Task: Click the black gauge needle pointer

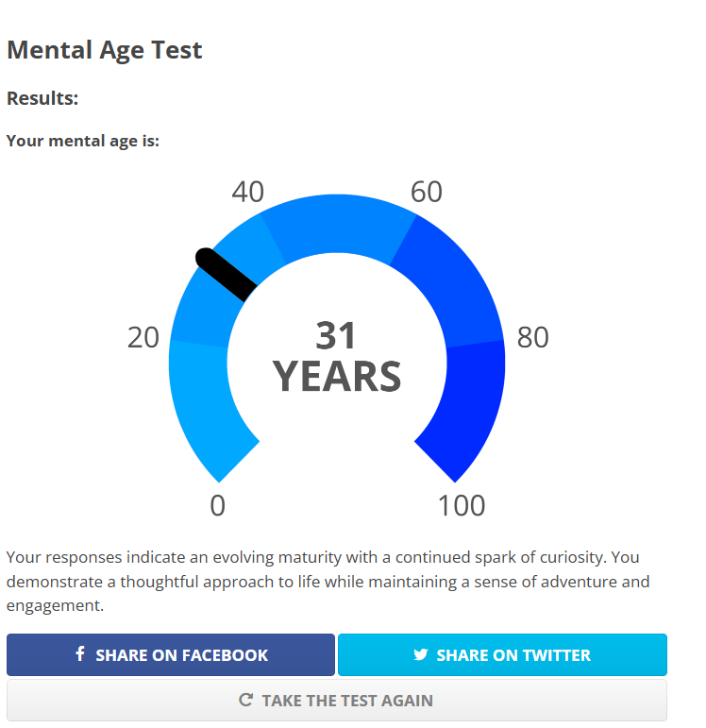Action: (x=226, y=275)
